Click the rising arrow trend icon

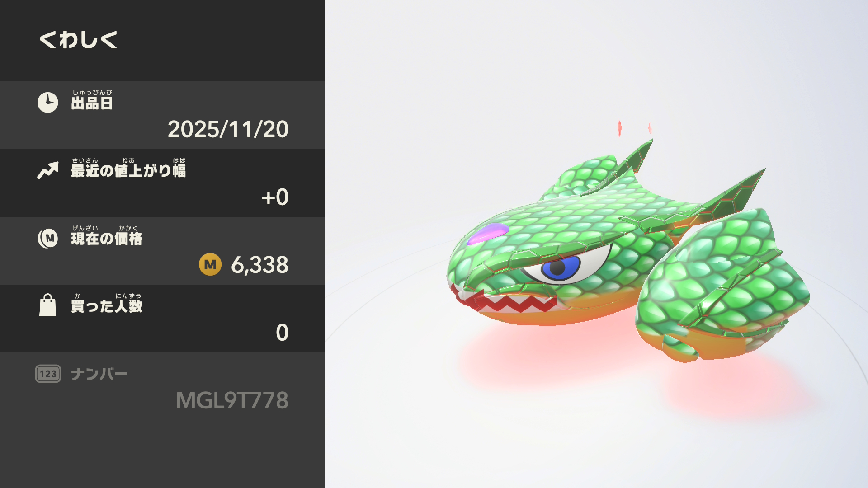(48, 170)
